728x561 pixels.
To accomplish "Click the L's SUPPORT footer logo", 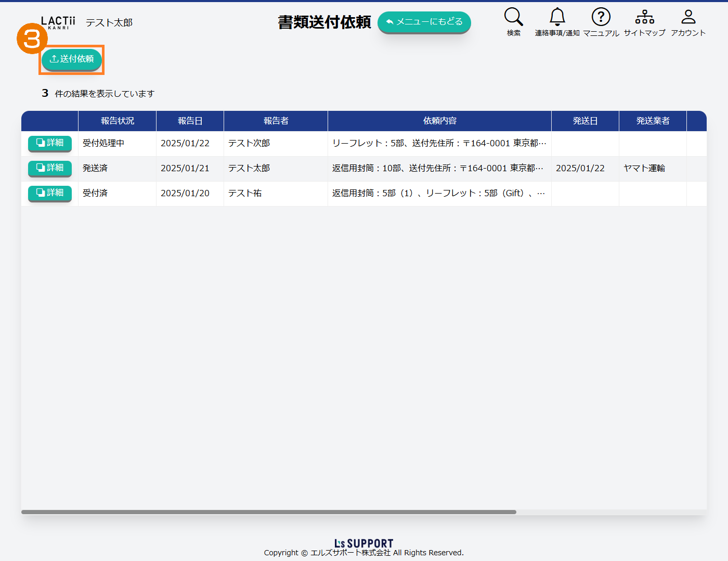I will click(363, 543).
